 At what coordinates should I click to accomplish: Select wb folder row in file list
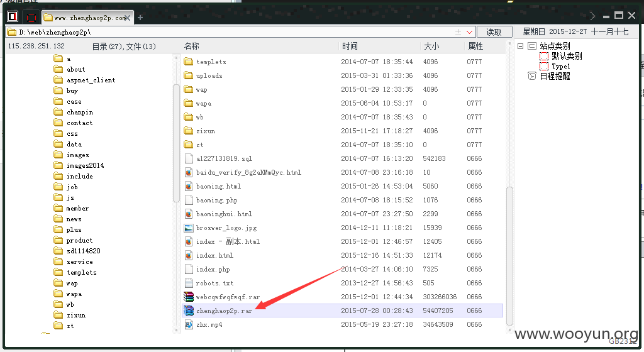[x=343, y=117]
